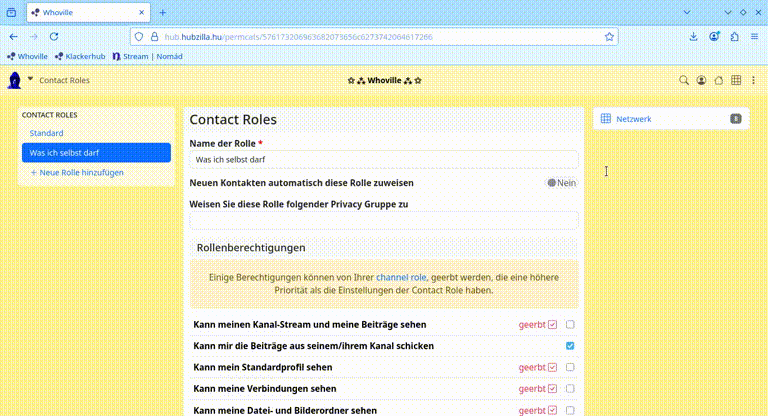Open the search icon in the Hubzilla navbar
This screenshot has height=416, width=768.
tap(684, 80)
